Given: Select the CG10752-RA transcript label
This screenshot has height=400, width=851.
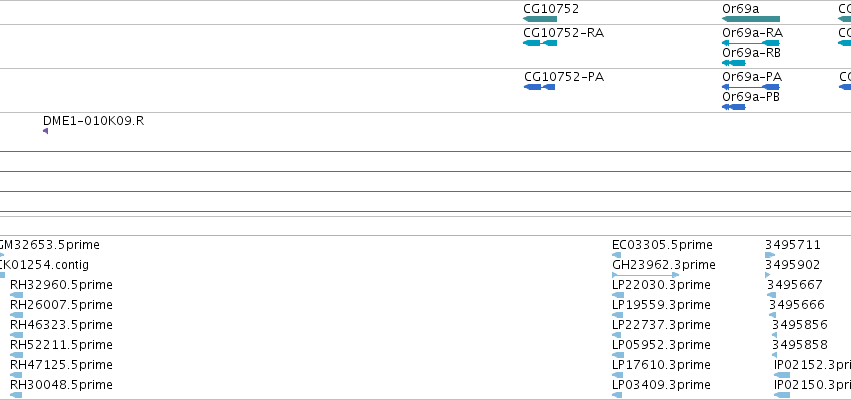Looking at the screenshot, I should (563, 33).
